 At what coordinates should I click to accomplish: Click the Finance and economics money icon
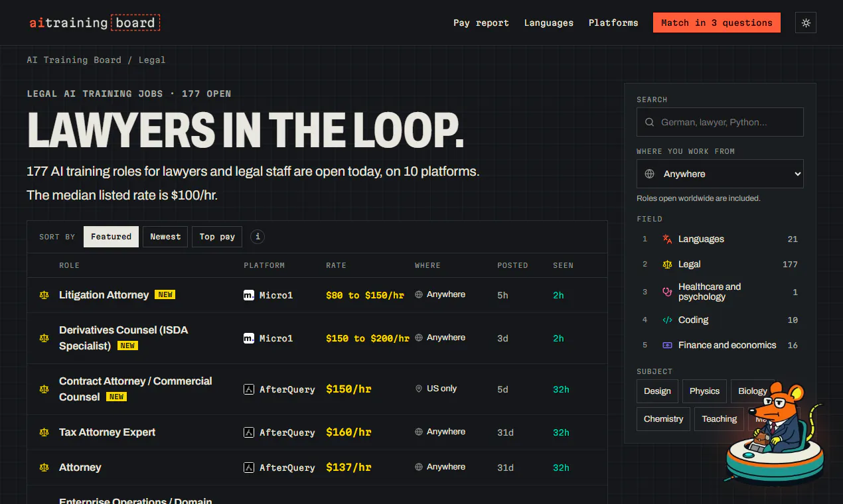[667, 346]
